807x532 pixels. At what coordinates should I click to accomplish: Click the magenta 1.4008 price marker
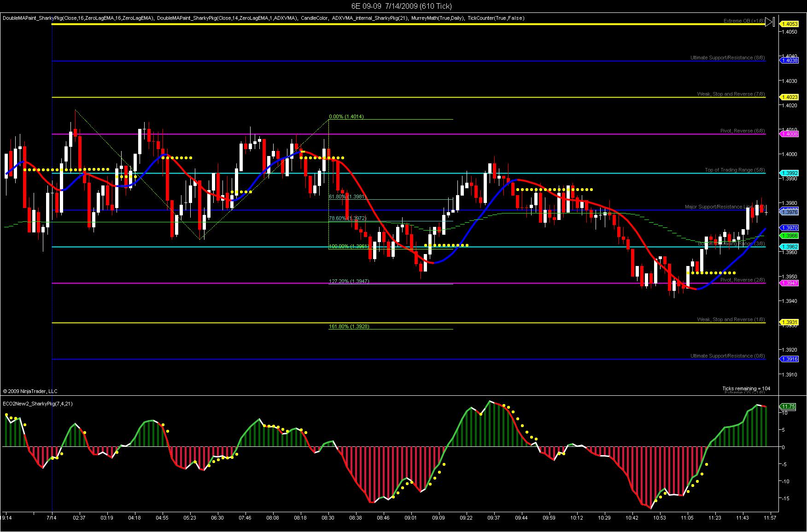point(789,134)
